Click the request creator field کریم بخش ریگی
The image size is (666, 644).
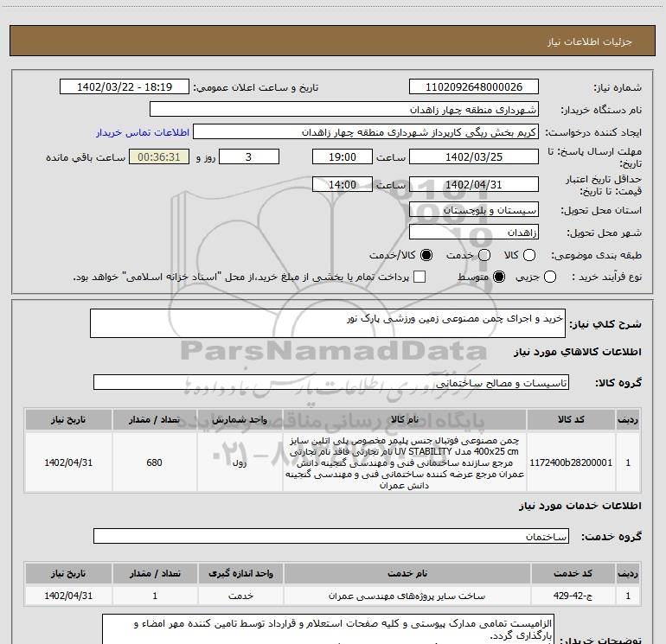click(366, 132)
